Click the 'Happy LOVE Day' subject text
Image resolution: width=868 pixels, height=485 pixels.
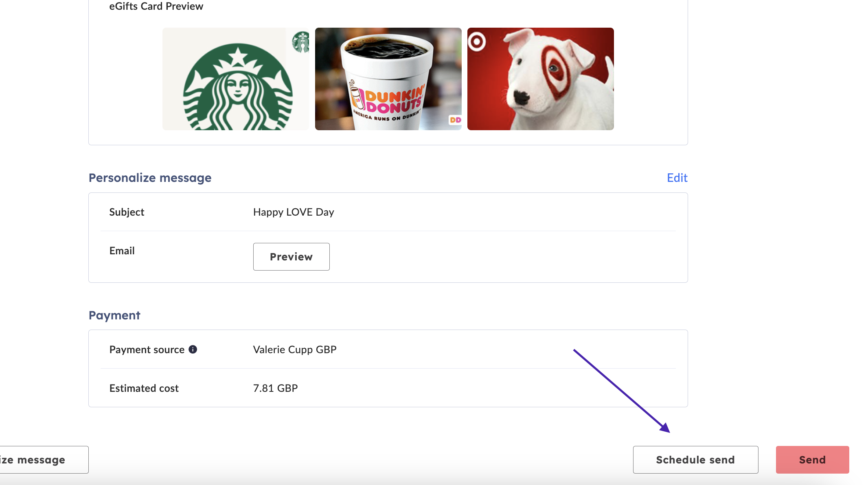tap(294, 212)
